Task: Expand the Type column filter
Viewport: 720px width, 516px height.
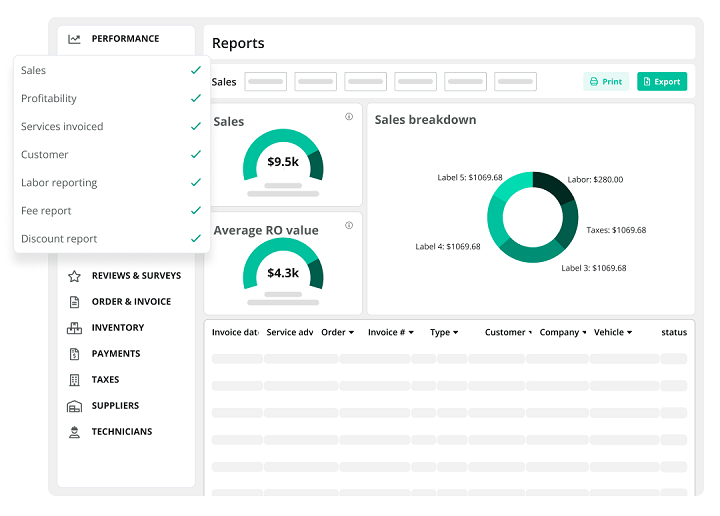Action: (x=455, y=333)
